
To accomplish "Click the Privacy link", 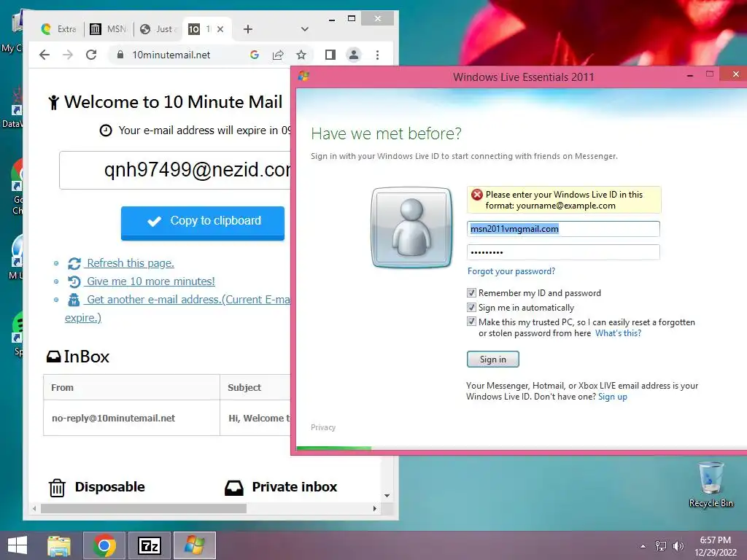I will (323, 427).
